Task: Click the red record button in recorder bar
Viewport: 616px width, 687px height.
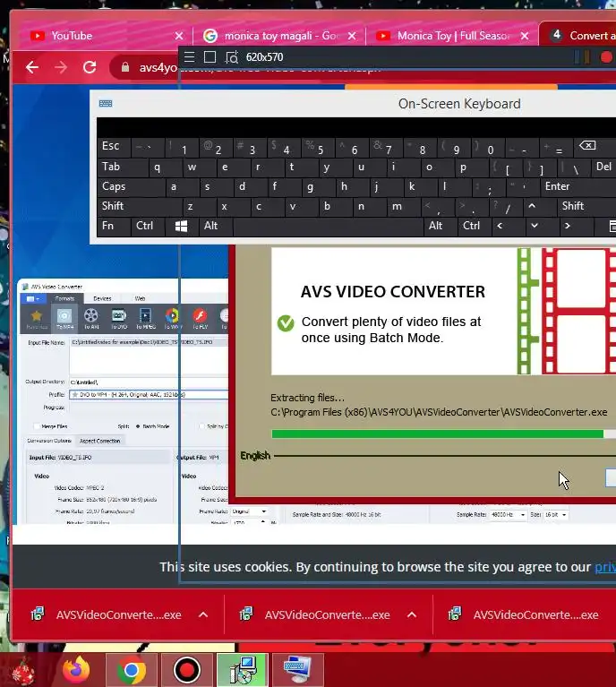Action: click(606, 57)
